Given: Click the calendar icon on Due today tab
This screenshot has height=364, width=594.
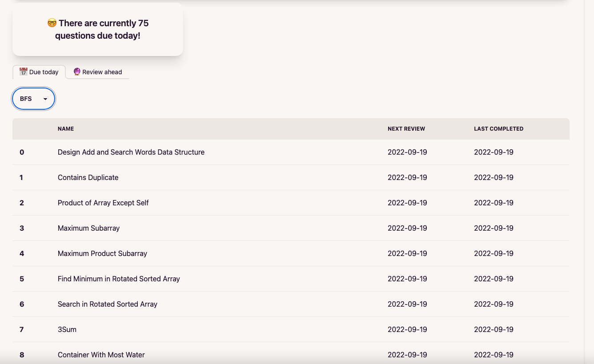Looking at the screenshot, I should click(x=24, y=72).
